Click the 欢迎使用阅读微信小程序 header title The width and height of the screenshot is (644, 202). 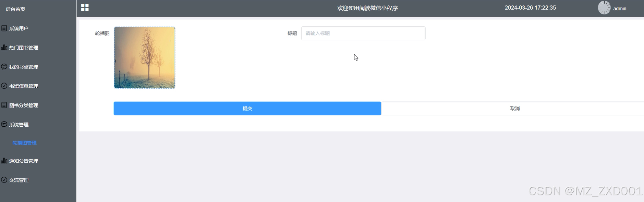[x=367, y=8]
